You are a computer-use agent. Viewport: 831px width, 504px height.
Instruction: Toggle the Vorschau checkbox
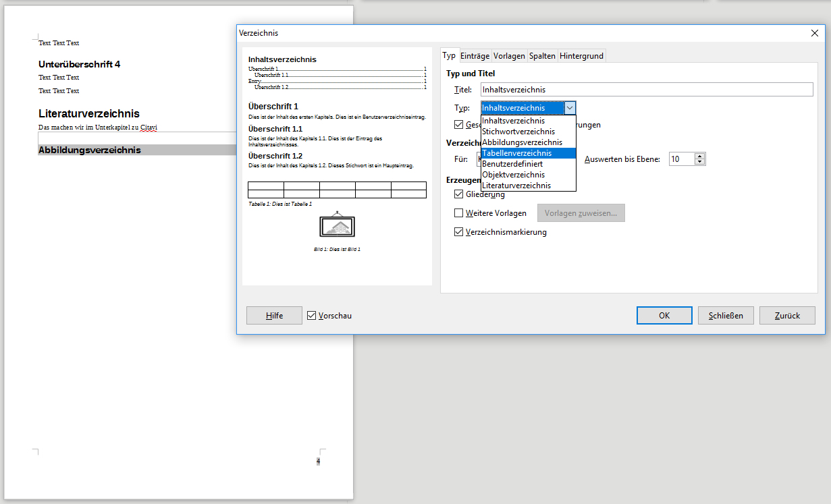311,316
